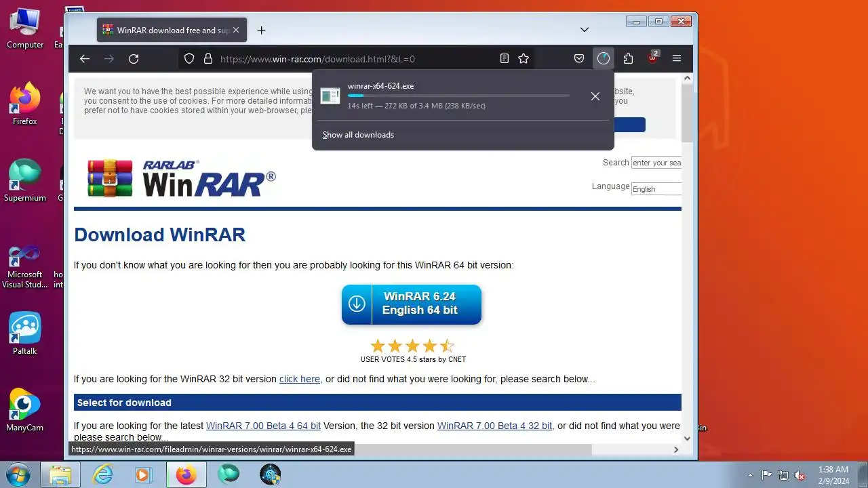868x488 pixels.
Task: Click the WinRAR download free tab
Action: coord(172,30)
